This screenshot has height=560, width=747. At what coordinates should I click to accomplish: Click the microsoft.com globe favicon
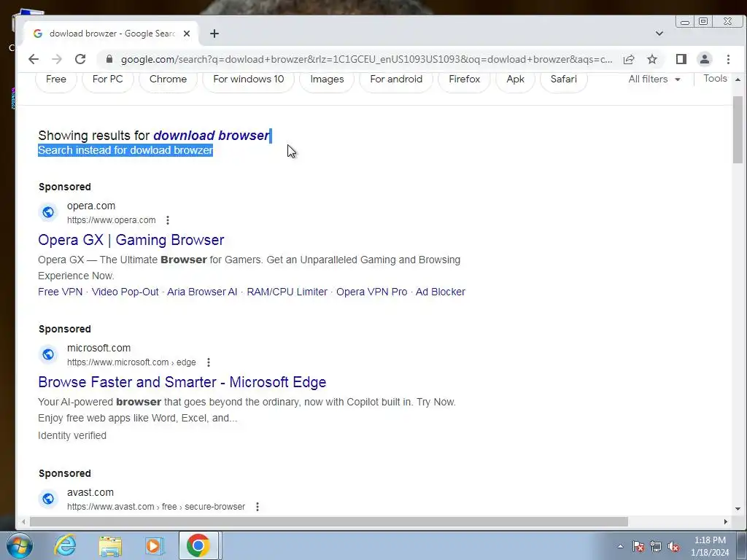[48, 354]
